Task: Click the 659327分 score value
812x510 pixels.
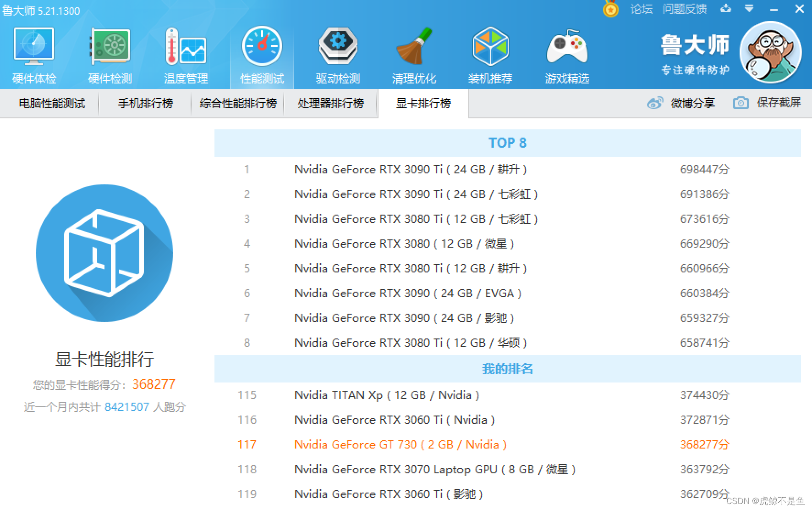Action: 705,318
